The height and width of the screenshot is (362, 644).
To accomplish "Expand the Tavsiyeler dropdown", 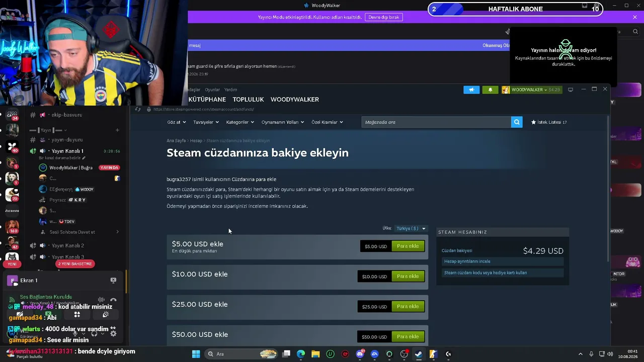I will click(206, 122).
